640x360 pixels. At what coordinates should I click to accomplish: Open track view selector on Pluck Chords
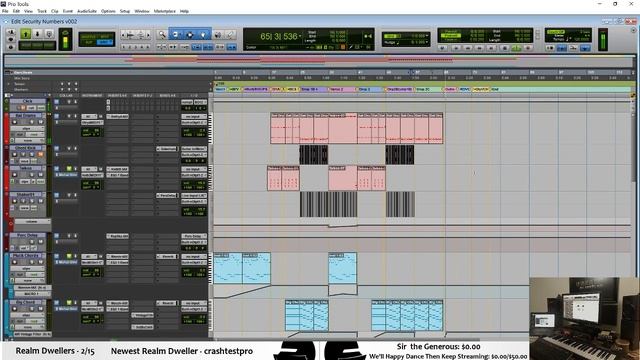pyautogui.click(x=27, y=269)
